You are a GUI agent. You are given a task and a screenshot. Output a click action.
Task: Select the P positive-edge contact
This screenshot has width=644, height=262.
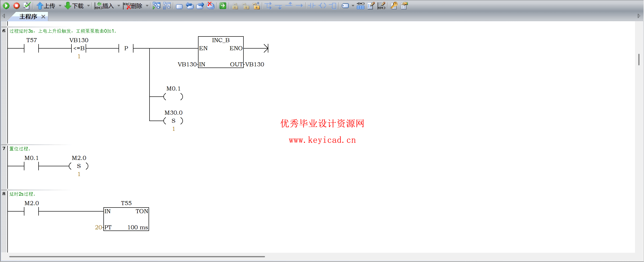(126, 48)
